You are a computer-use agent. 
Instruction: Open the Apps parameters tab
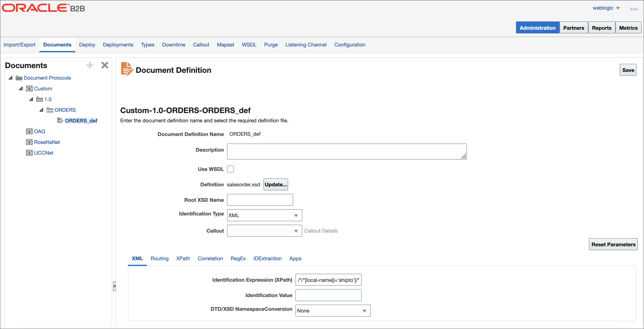pyautogui.click(x=295, y=259)
